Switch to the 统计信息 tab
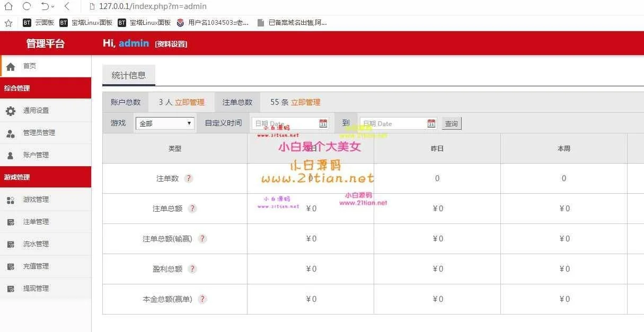 click(x=129, y=75)
